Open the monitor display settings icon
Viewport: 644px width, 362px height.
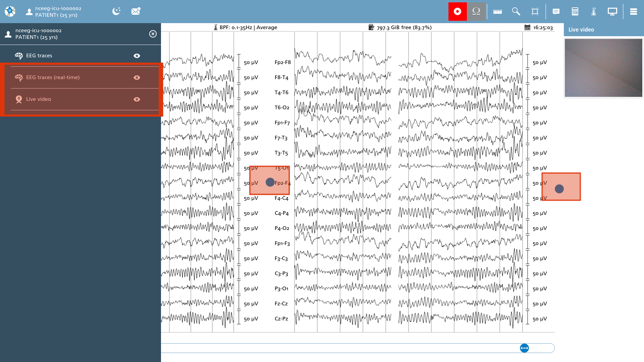tap(612, 11)
